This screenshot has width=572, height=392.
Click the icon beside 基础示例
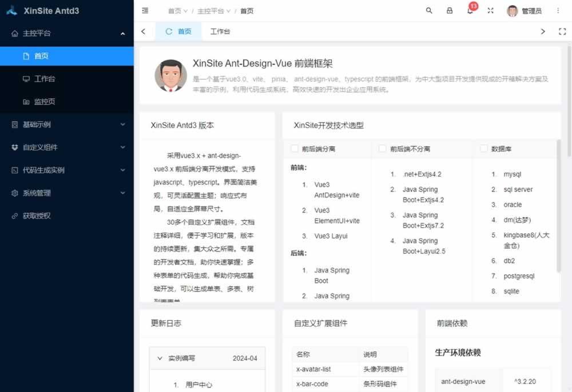[15, 125]
